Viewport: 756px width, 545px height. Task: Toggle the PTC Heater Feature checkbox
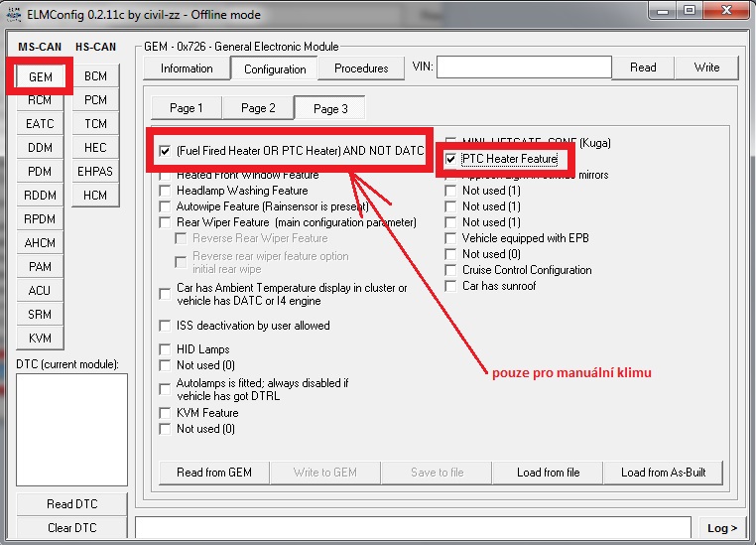point(451,159)
